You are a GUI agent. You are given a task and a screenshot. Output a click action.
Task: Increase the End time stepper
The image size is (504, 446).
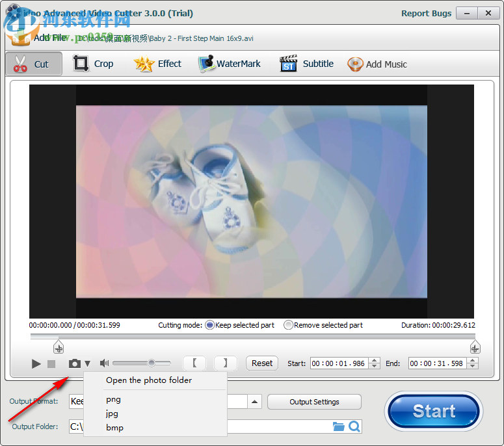pyautogui.click(x=472, y=360)
